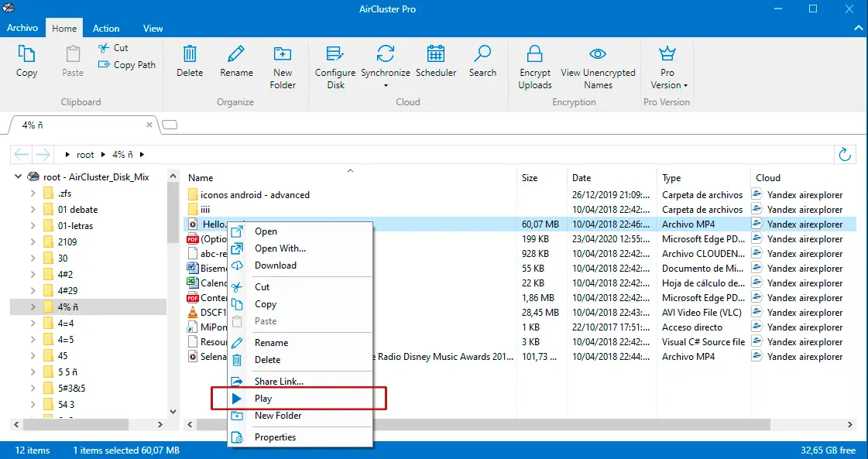This screenshot has height=459, width=868.
Task: Collapse the ribbon with the chevron
Action: point(857,28)
